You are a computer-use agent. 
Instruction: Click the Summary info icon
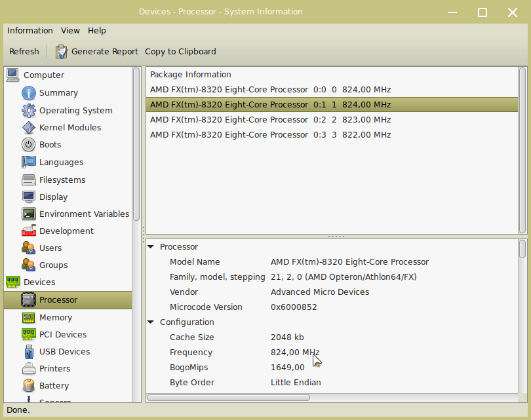click(x=28, y=93)
